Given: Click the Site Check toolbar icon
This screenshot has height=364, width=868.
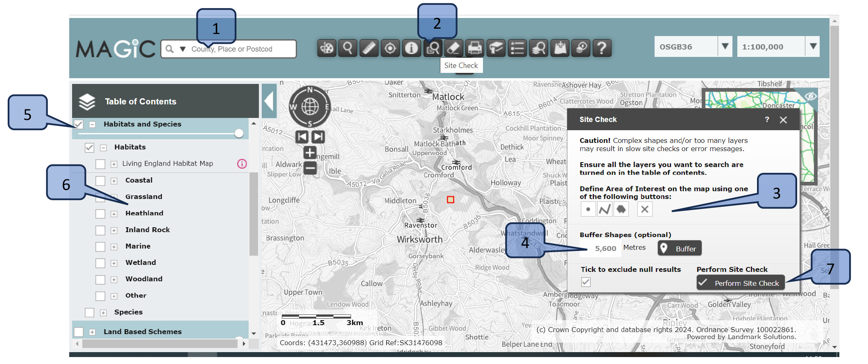Looking at the screenshot, I should [433, 48].
